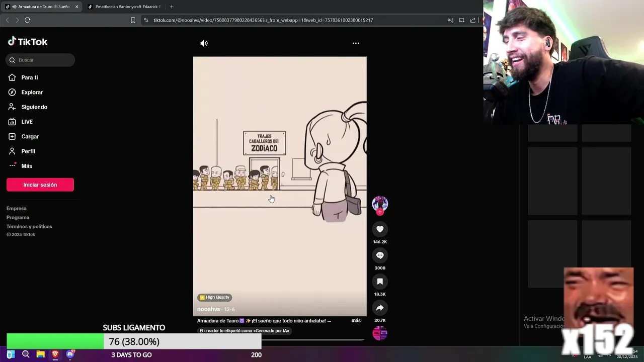
Task: Open Brave browser from taskbar
Action: (55, 354)
